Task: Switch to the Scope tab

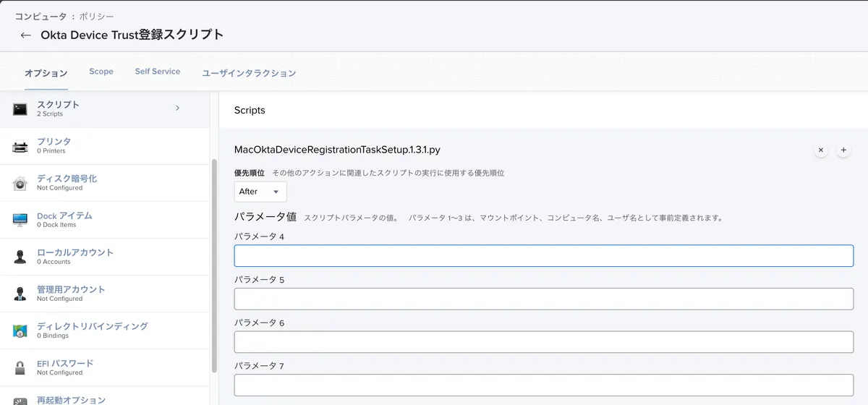Action: click(101, 72)
